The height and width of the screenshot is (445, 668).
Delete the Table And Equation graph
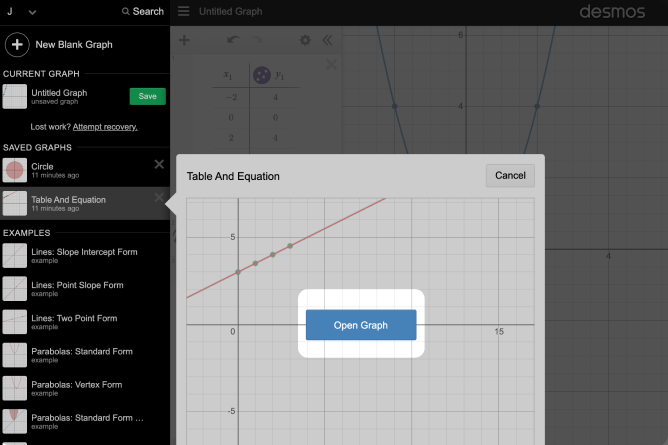[x=159, y=198]
